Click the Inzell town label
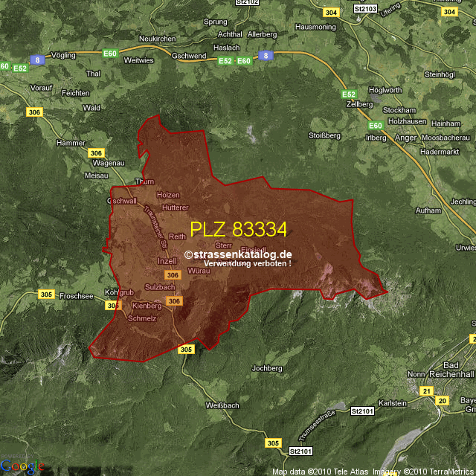Screen dimensions: 476x476 point(168,261)
